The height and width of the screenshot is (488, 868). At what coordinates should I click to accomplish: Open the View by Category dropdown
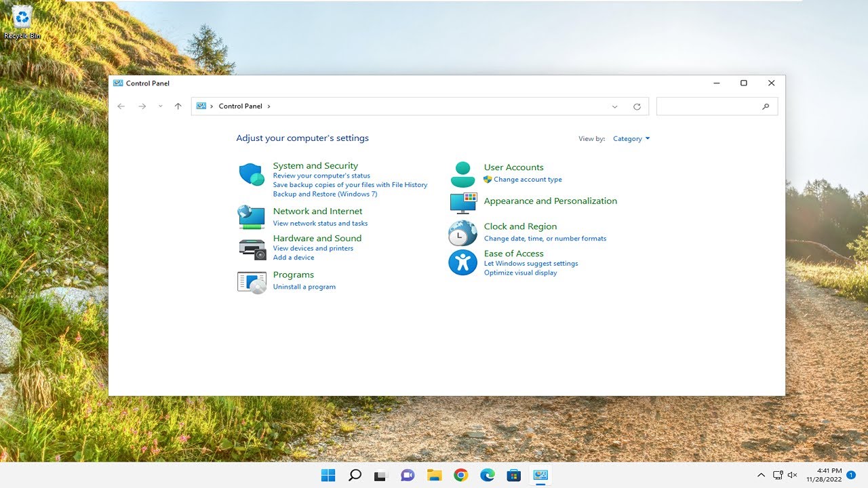point(631,139)
